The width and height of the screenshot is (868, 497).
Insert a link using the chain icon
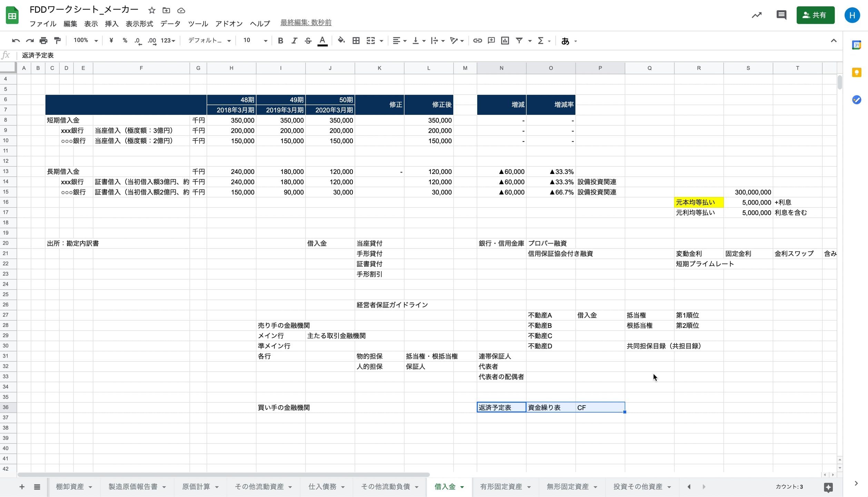pyautogui.click(x=477, y=41)
